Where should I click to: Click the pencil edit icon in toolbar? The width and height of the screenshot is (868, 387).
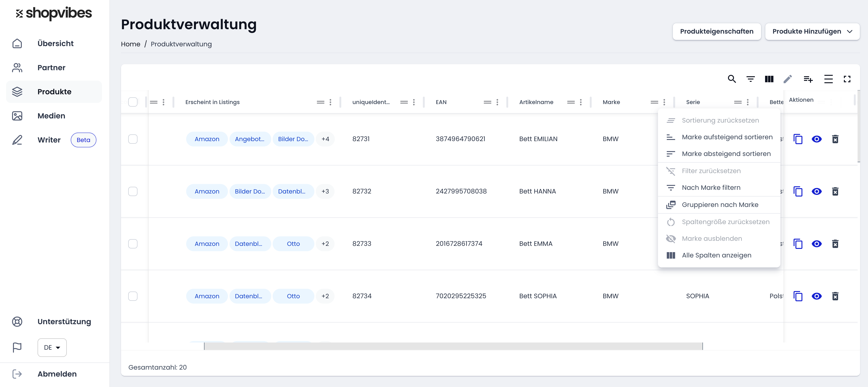[x=788, y=79]
